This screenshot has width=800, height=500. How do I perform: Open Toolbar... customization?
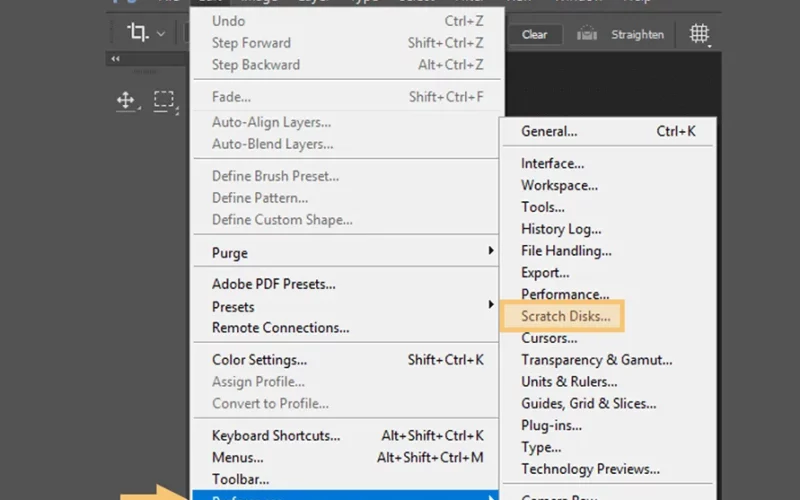coord(346,479)
